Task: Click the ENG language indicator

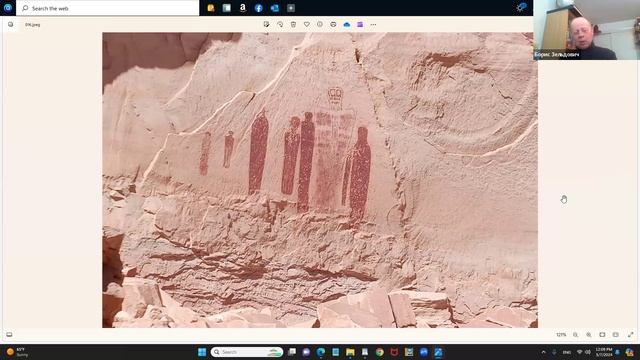Action: pyautogui.click(x=567, y=352)
